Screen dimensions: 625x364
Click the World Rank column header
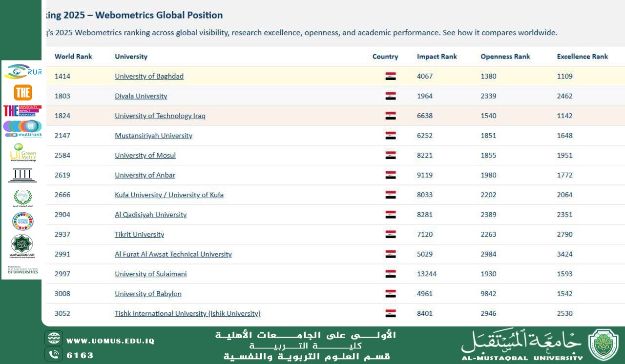pyautogui.click(x=73, y=57)
